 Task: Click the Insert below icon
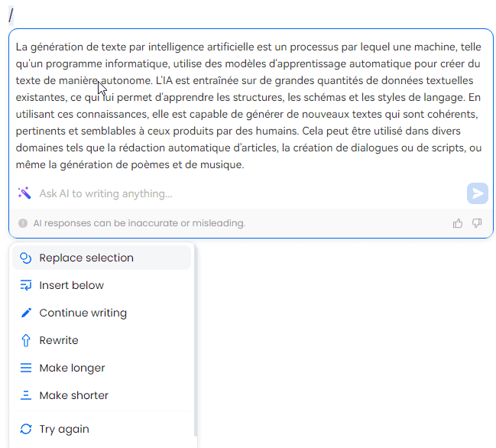26,285
